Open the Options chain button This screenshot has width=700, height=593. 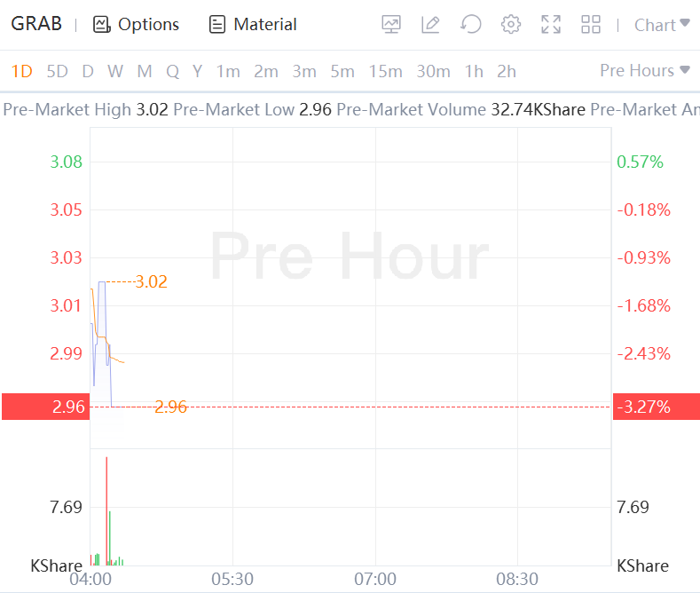point(136,25)
